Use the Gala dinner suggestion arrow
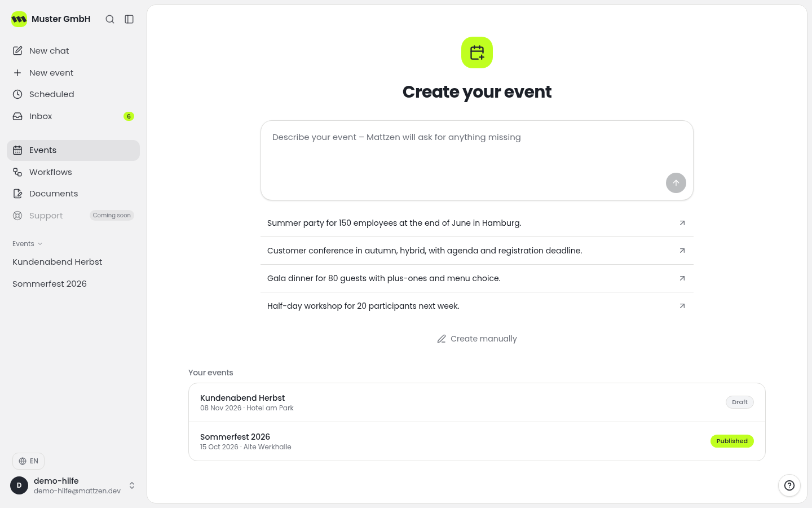This screenshot has height=508, width=812. (x=682, y=278)
